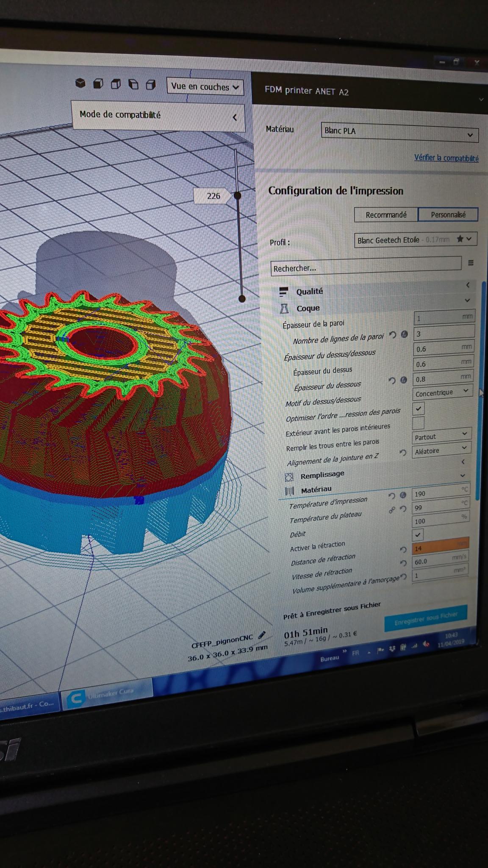
Task: Open Motif du dessus/dessous Concentrique dropdown
Action: coord(442,392)
